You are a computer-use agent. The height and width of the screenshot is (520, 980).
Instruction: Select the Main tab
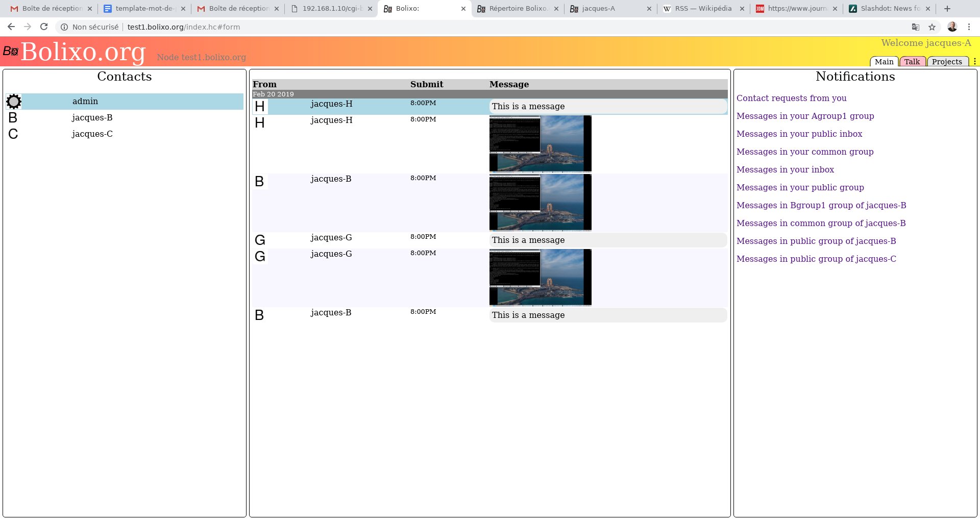tap(884, 62)
